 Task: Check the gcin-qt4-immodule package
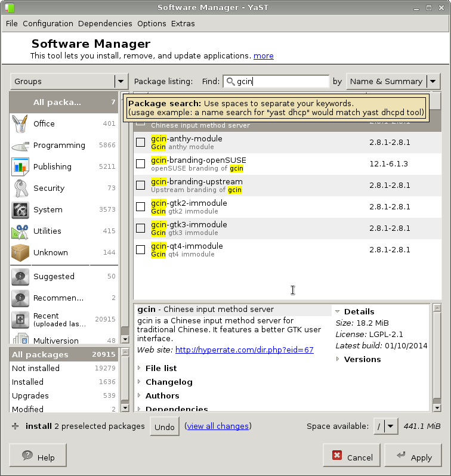(140, 250)
